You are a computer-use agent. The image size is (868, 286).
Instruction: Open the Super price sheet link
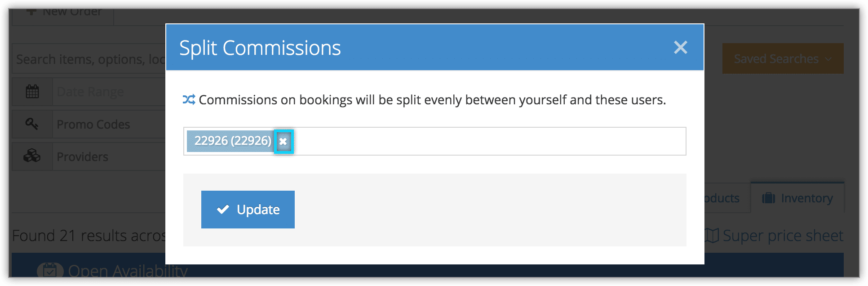pyautogui.click(x=774, y=235)
